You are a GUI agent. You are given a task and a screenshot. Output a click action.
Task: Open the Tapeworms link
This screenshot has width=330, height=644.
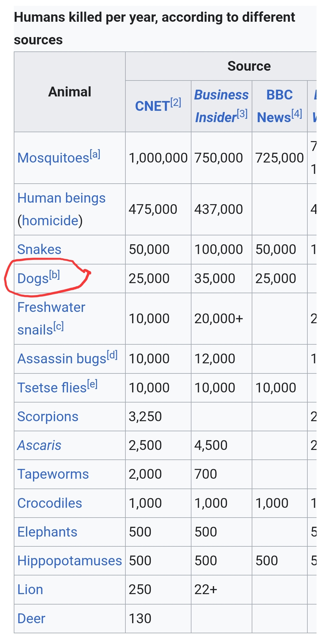tap(53, 474)
